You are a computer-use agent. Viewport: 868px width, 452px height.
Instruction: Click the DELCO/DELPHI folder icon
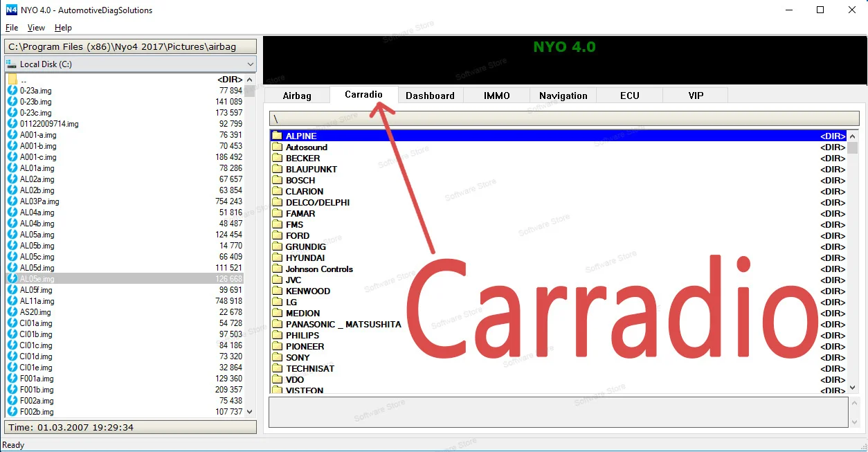pos(277,203)
